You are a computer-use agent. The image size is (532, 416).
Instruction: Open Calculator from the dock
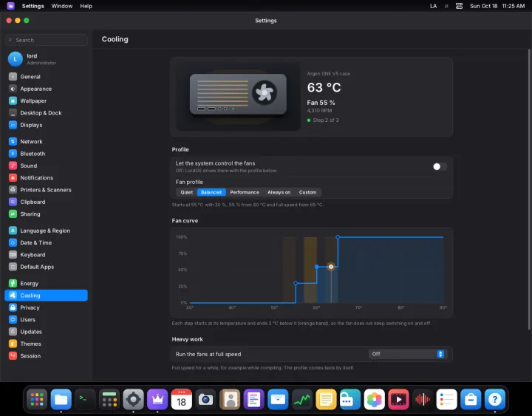pos(109,399)
